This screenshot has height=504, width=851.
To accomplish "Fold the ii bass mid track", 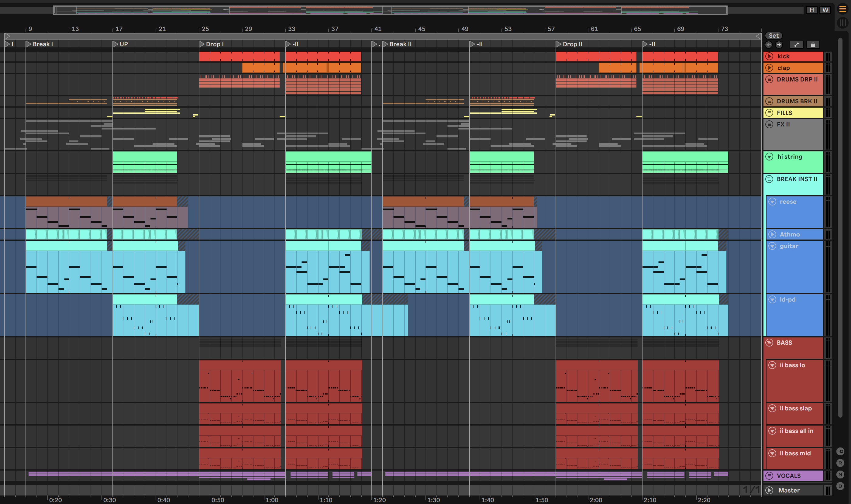I will [772, 454].
